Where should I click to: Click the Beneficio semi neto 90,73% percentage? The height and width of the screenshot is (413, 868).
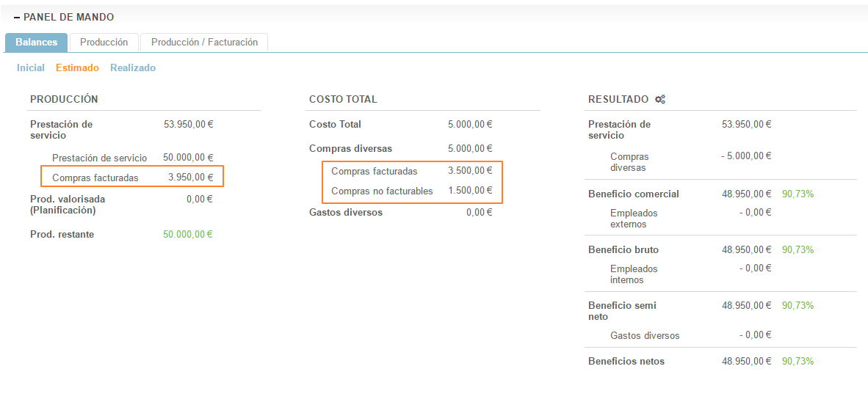pos(798,306)
